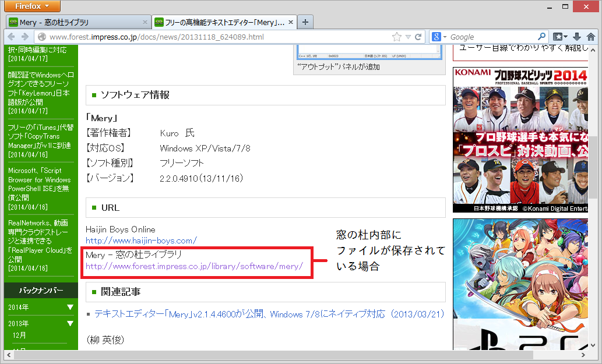Screen dimensions: 602x364
Task: Select 12月 under 2013年 back numbers
Action: coord(19,335)
